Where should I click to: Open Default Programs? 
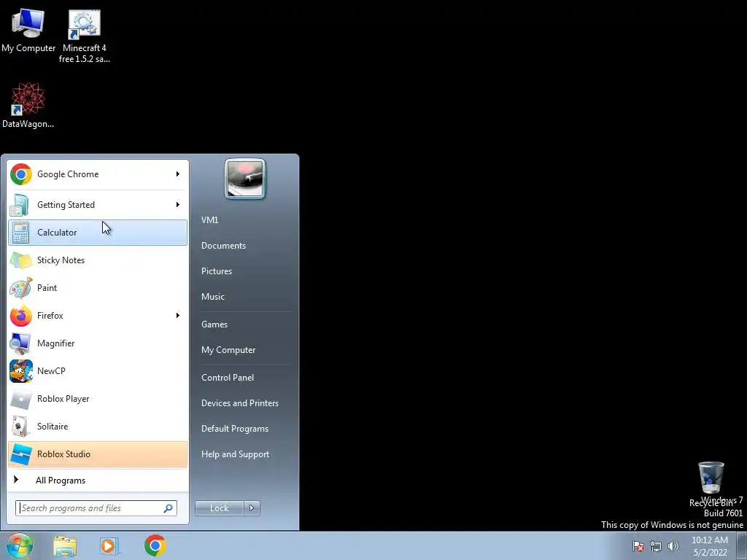tap(235, 429)
